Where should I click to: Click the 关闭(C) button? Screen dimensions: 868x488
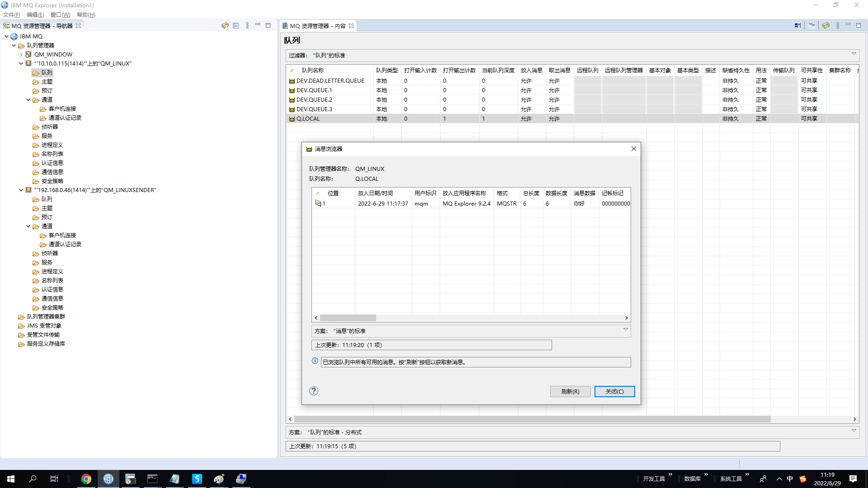pyautogui.click(x=615, y=391)
